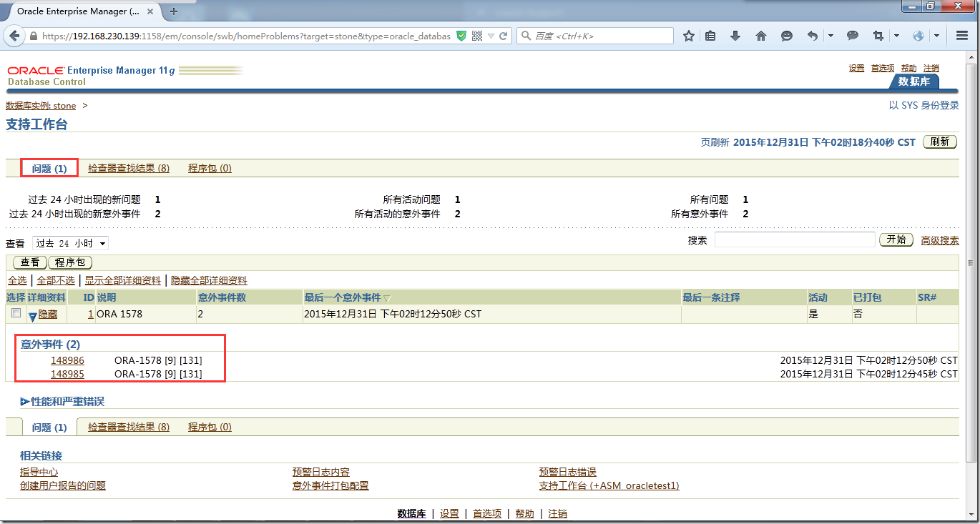Open bottom 程序包 (0) tab
Image resolution: width=980 pixels, height=524 pixels.
pos(210,427)
